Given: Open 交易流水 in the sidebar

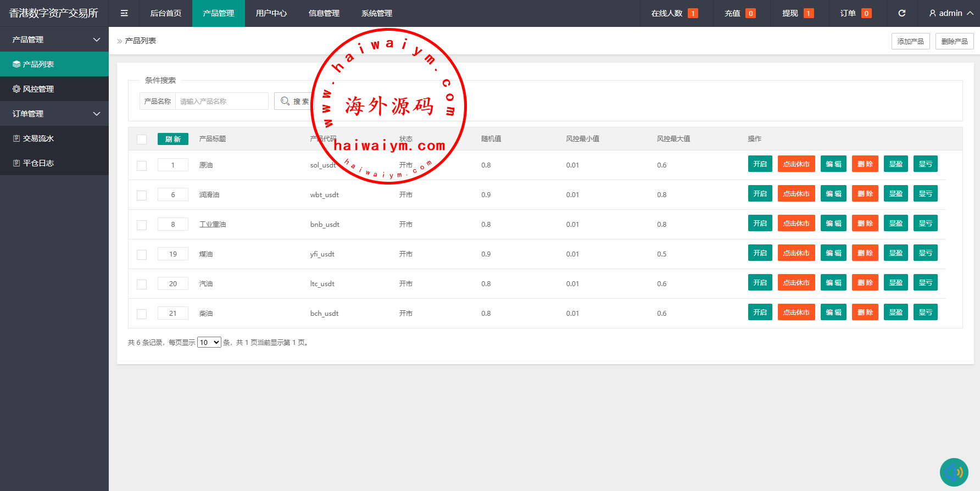Looking at the screenshot, I should (x=54, y=138).
